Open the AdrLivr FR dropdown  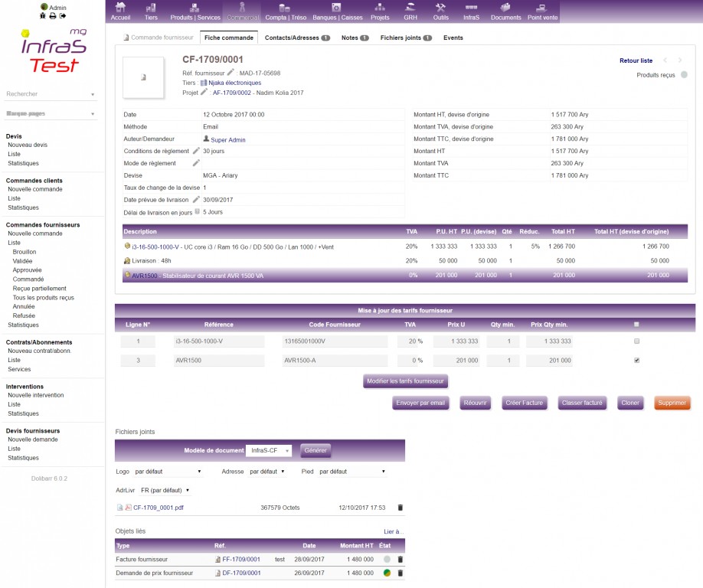click(x=165, y=490)
